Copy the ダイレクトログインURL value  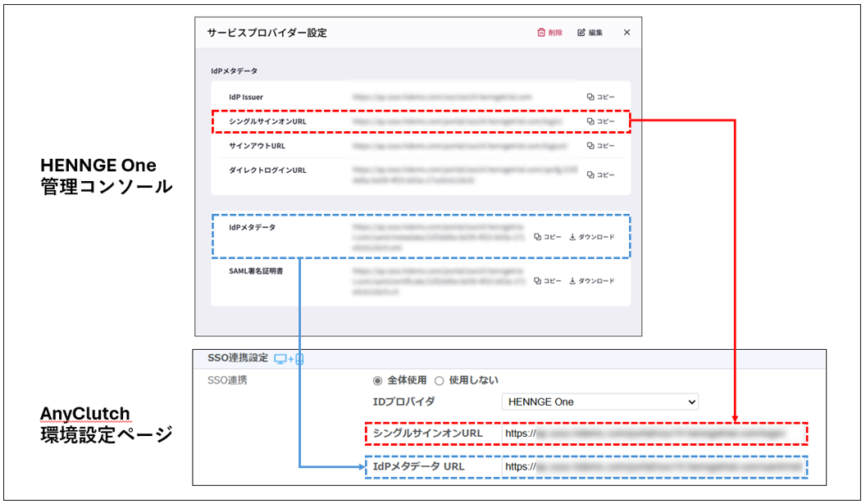[x=601, y=175]
